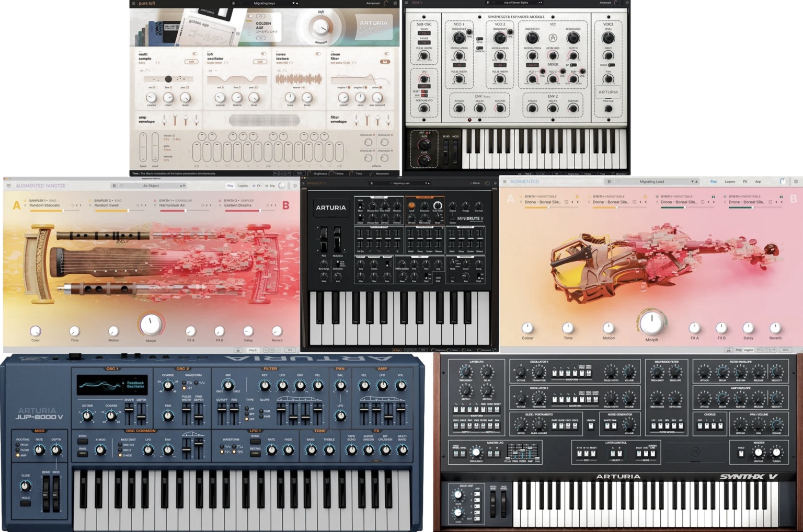Click next-sample arrow for Random Swell
The width and height of the screenshot is (803, 532).
click(146, 205)
